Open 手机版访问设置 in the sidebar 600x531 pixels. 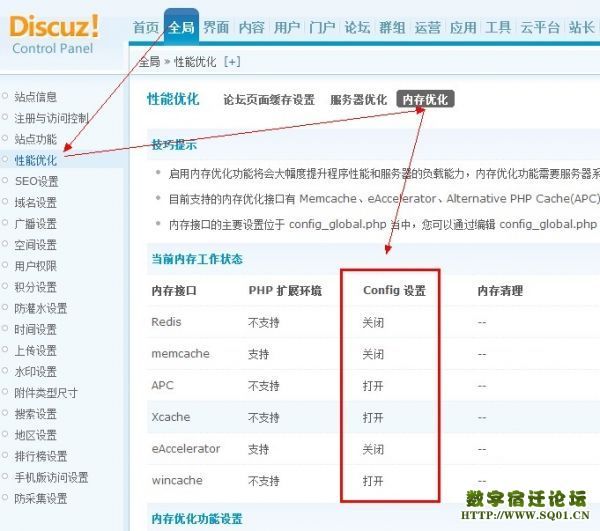coord(52,477)
